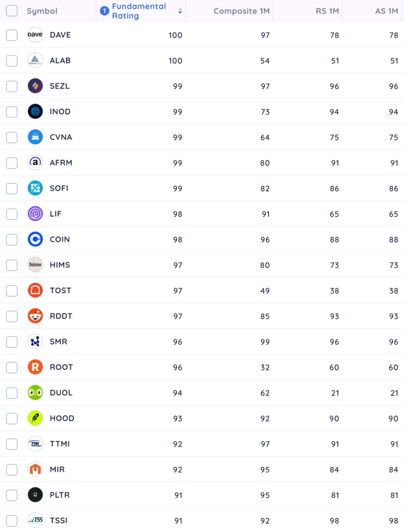
Task: Check the box for SEZL row
Action: 12,86
